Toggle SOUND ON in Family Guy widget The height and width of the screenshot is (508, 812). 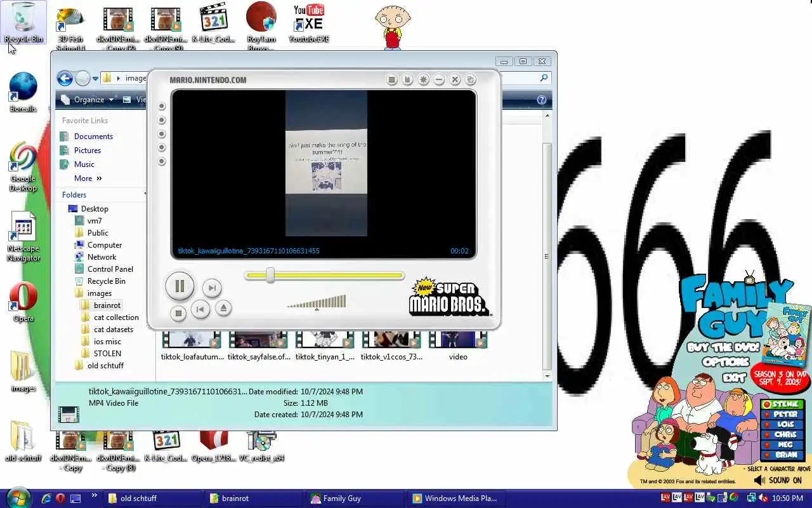click(778, 481)
